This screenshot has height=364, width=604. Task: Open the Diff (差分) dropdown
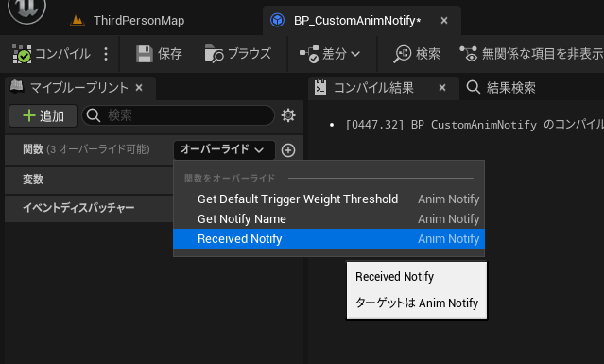tap(330, 54)
